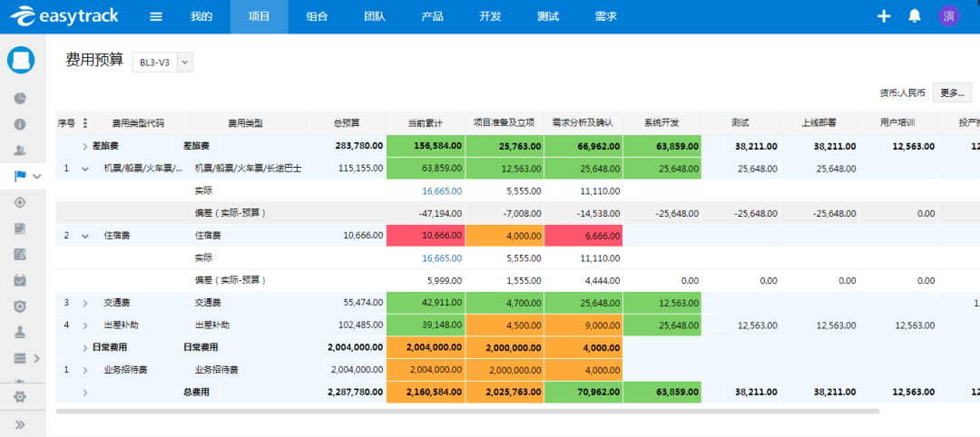Open the document book sidebar icon
The image size is (980, 437).
pyautogui.click(x=20, y=228)
